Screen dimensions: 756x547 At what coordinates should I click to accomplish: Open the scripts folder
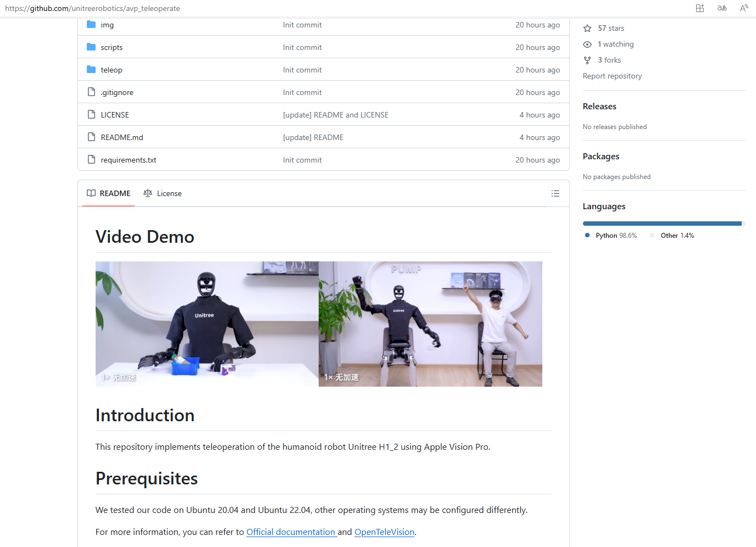click(112, 47)
